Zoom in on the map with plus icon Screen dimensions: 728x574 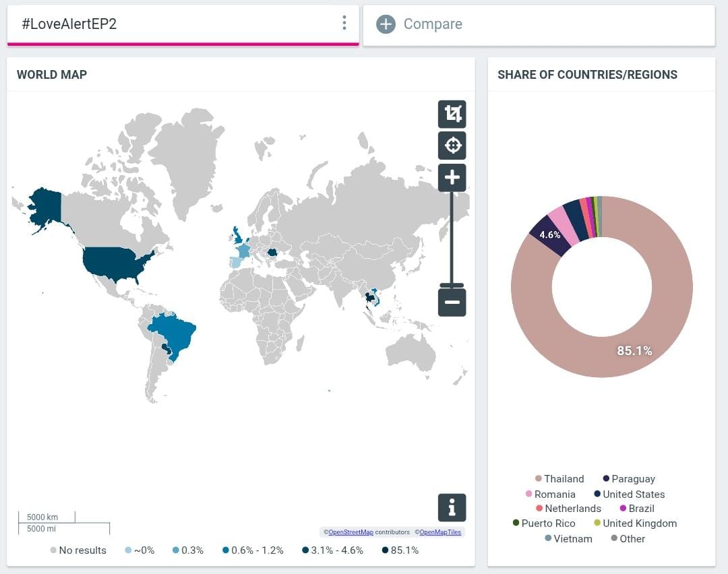coord(452,177)
